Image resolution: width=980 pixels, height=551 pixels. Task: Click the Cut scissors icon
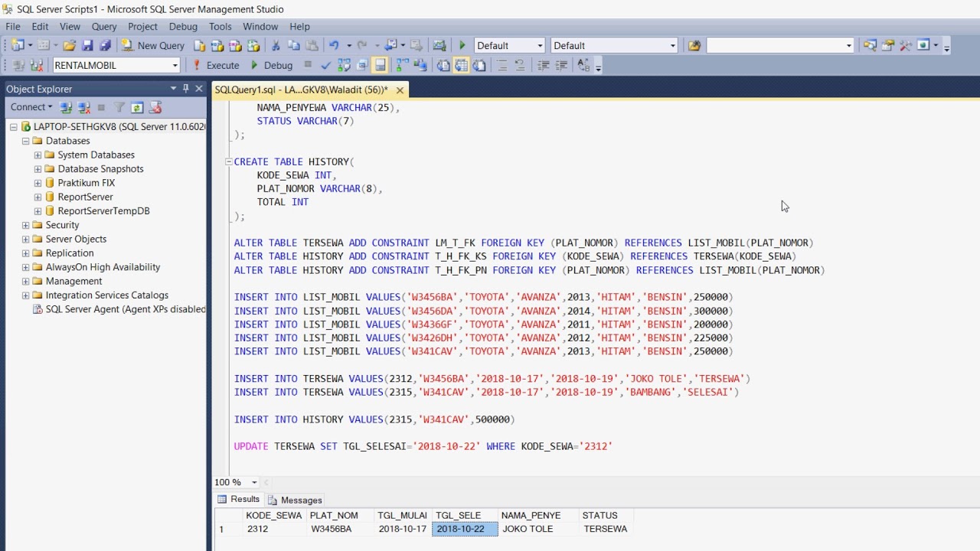pos(275,46)
